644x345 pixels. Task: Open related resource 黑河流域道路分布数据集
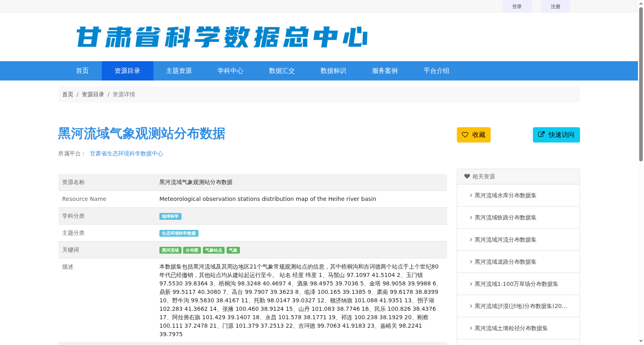506,262
